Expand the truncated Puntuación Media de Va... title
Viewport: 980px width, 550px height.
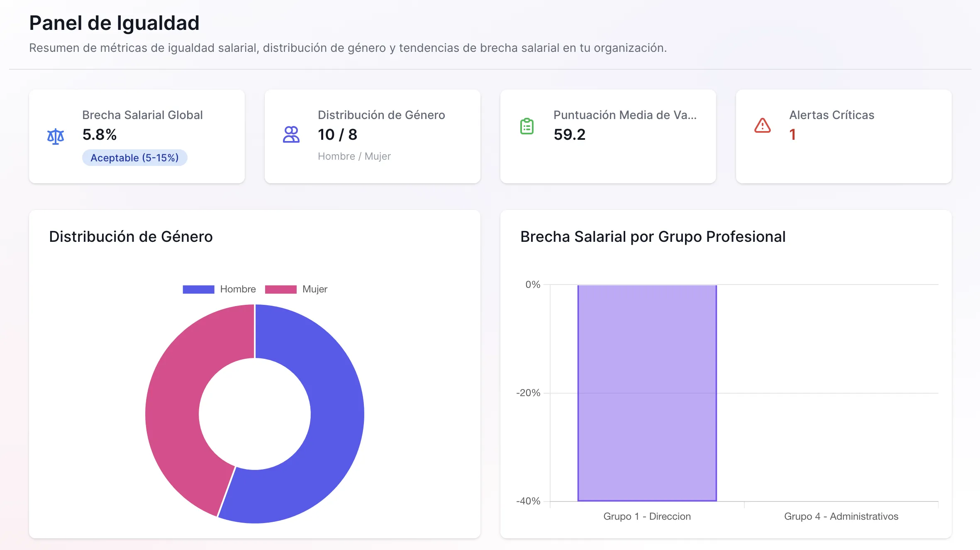click(x=626, y=115)
